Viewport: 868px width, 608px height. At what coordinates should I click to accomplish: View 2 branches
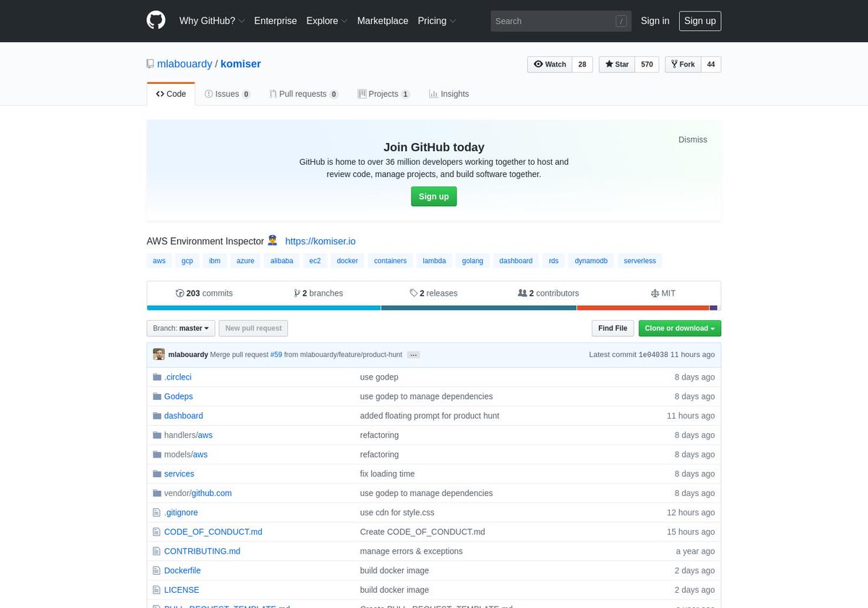click(318, 294)
